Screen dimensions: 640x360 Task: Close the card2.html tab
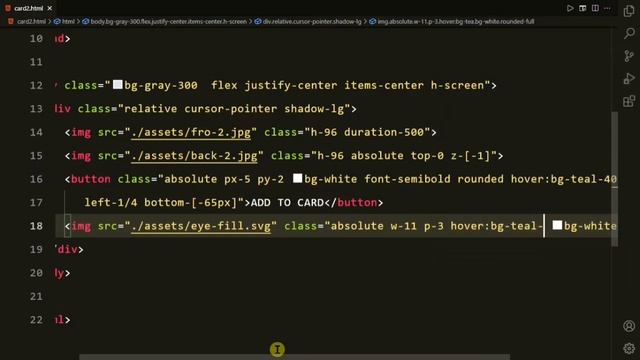(50, 8)
